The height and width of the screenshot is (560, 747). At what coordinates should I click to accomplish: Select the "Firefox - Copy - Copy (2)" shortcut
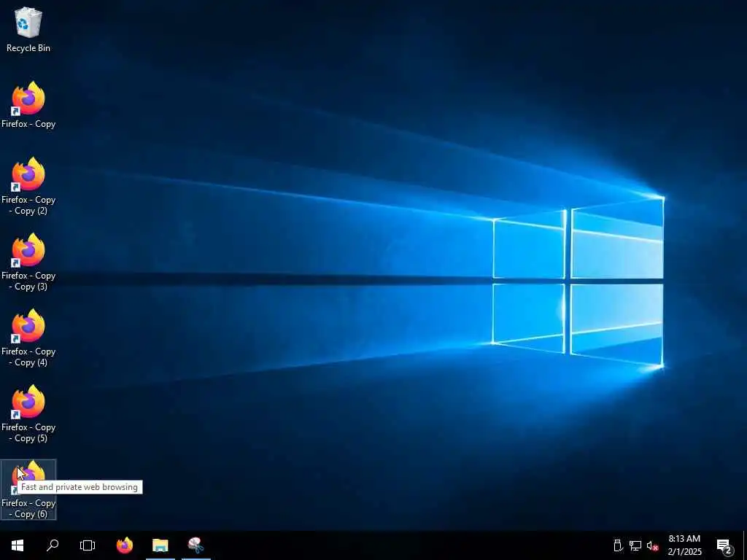28,186
